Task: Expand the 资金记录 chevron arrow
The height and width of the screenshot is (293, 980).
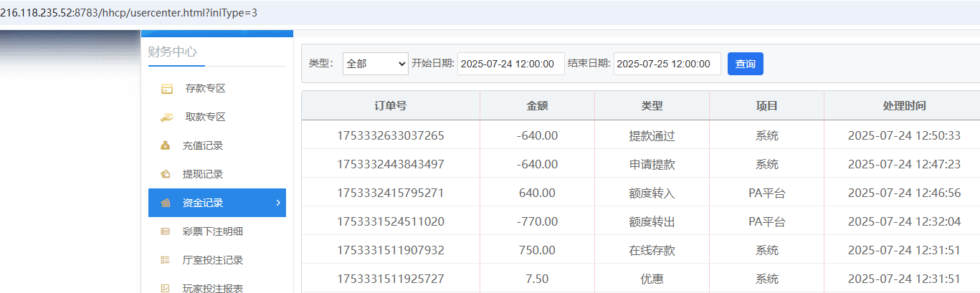Action: pos(278,203)
